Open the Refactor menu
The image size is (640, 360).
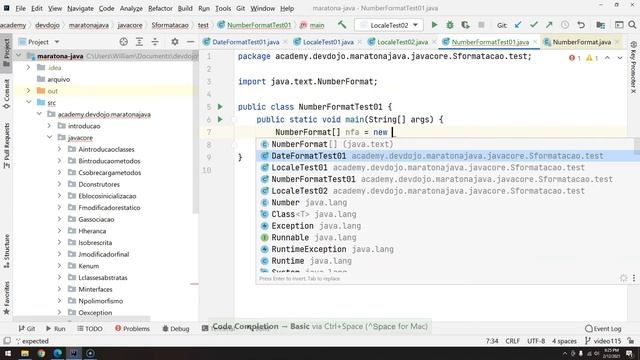pyautogui.click(x=160, y=8)
